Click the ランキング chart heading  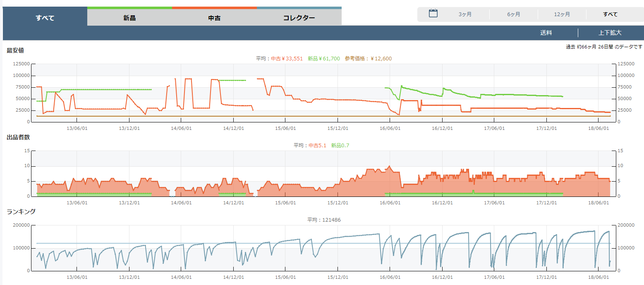pyautogui.click(x=21, y=211)
